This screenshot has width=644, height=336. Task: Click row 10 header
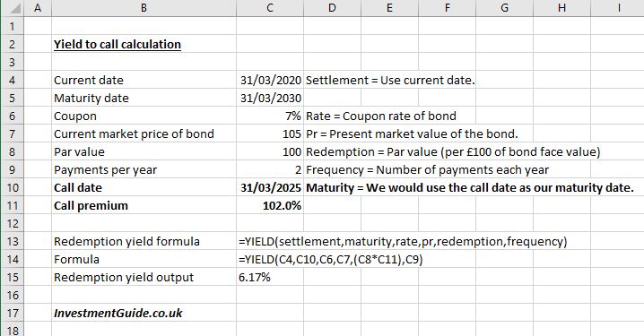[x=13, y=187]
